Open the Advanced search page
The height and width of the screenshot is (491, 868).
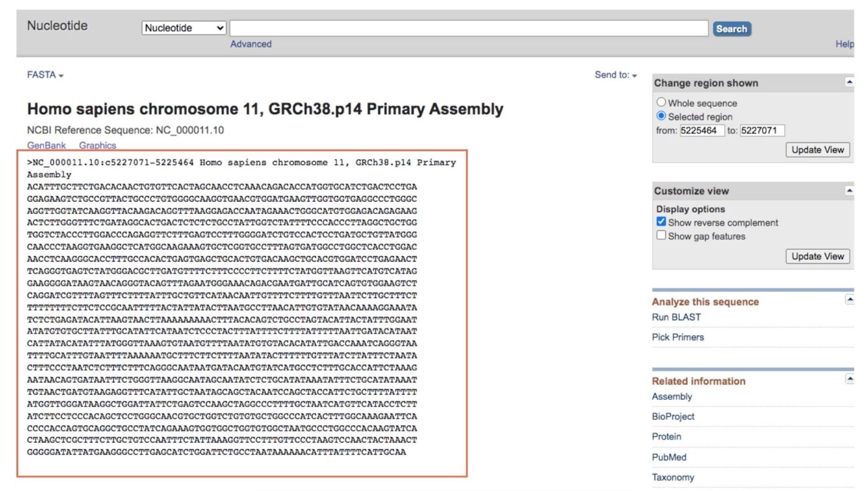[251, 44]
